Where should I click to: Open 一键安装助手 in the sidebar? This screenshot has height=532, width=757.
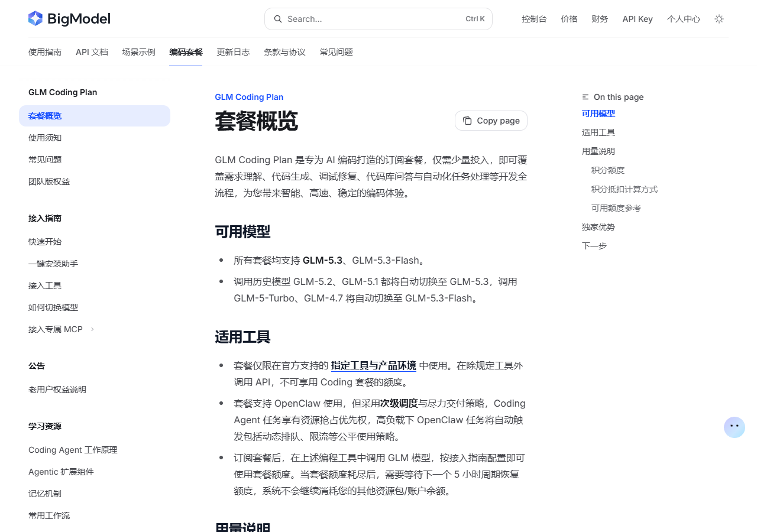(95, 264)
